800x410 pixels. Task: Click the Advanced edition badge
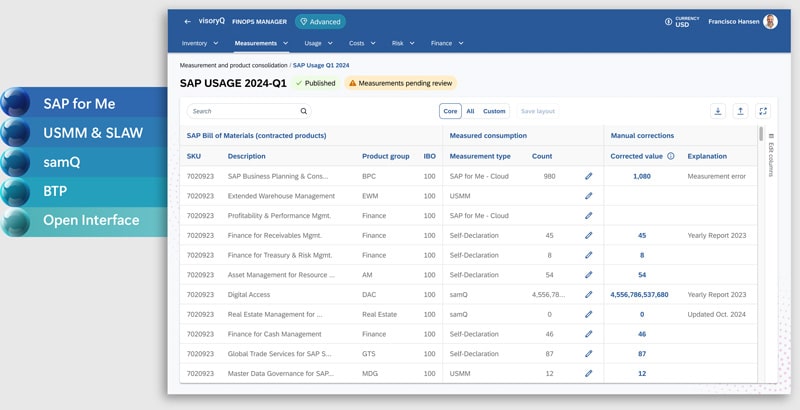320,21
